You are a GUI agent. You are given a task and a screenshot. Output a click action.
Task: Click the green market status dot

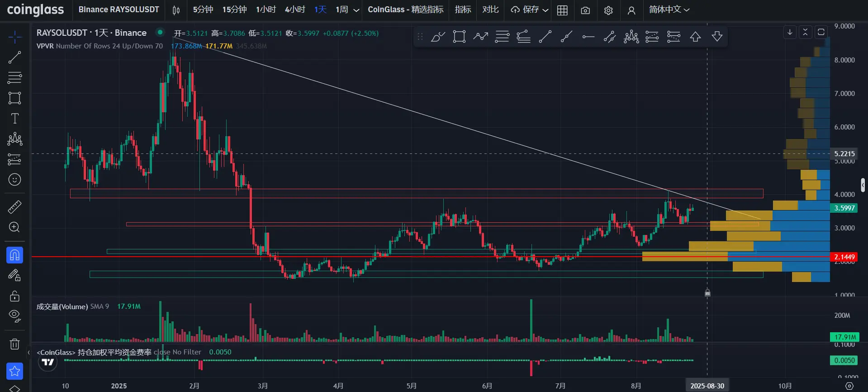pos(160,32)
